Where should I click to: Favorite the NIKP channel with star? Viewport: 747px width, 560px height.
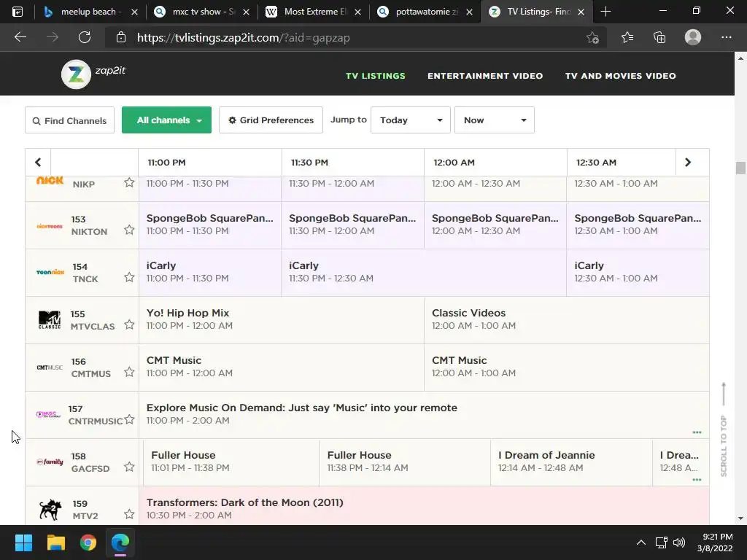point(129,182)
